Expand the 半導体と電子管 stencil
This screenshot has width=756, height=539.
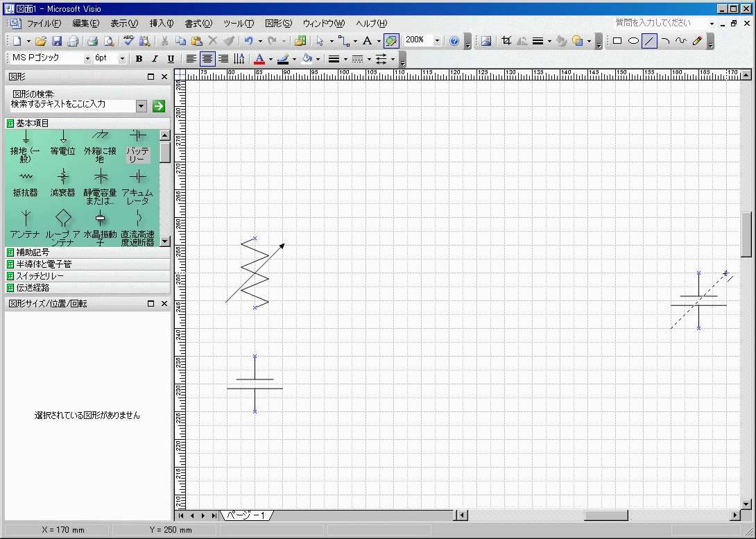(44, 264)
